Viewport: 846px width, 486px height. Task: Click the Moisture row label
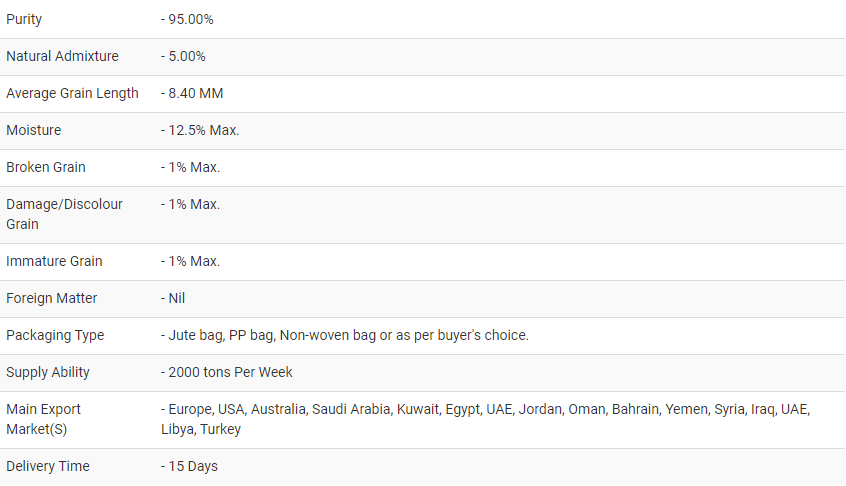tap(33, 131)
